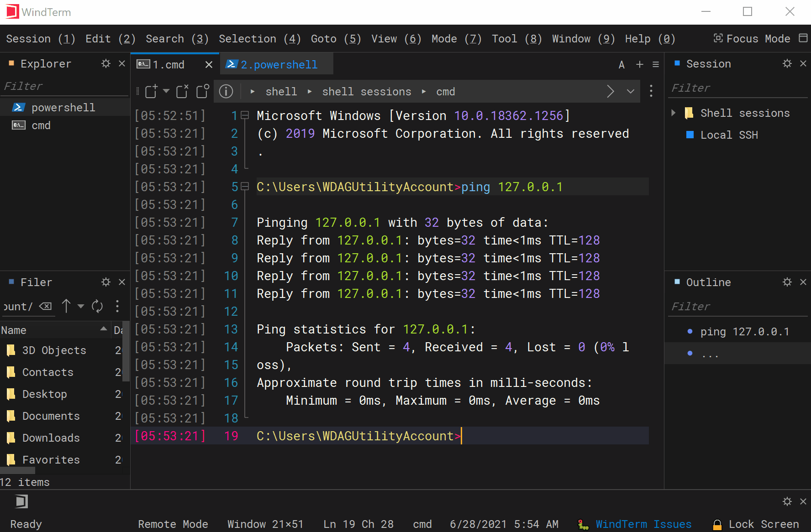The image size is (811, 532).
Task: Open the Selection (4) menu
Action: point(260,39)
